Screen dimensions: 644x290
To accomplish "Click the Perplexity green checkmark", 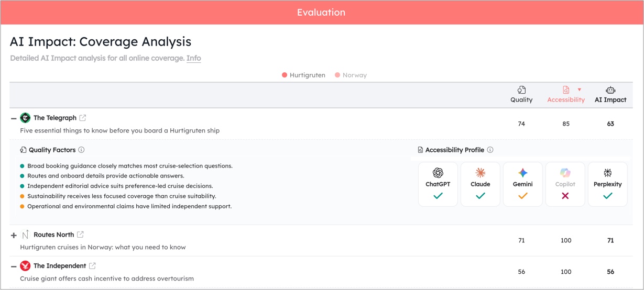I will (x=608, y=196).
